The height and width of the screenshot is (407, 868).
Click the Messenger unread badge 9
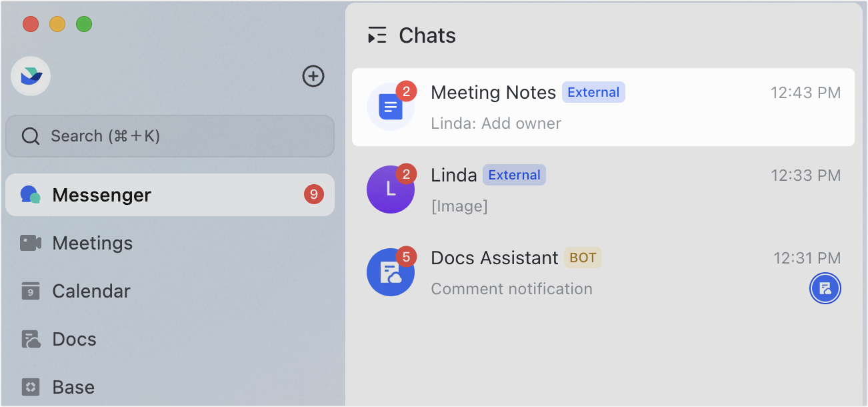(313, 195)
